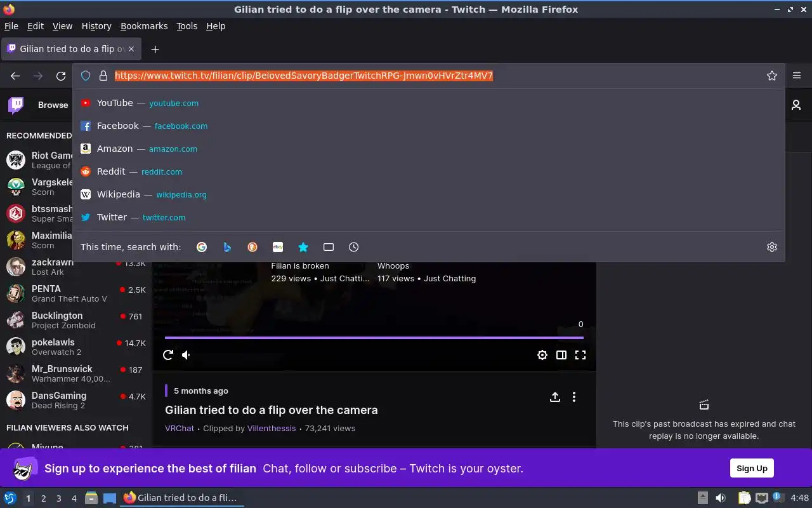Click the Firefox window taskbar entry
812x508 pixels.
pos(181,498)
